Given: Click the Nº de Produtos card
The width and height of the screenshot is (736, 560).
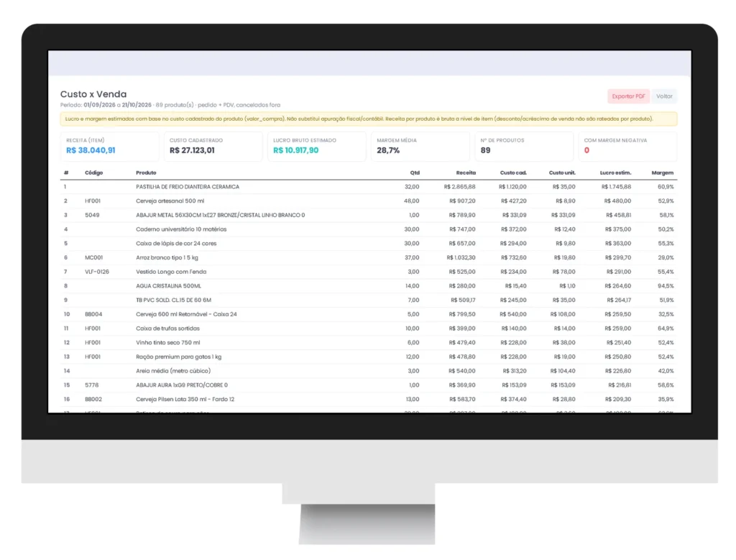Looking at the screenshot, I should (524, 146).
